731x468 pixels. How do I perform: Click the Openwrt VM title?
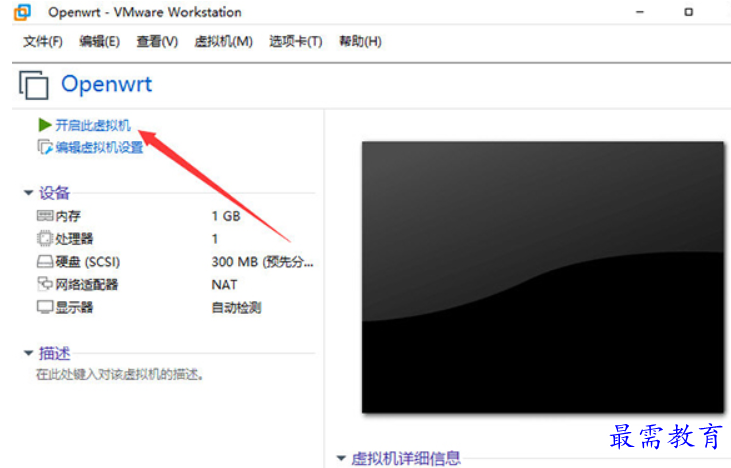coord(106,84)
